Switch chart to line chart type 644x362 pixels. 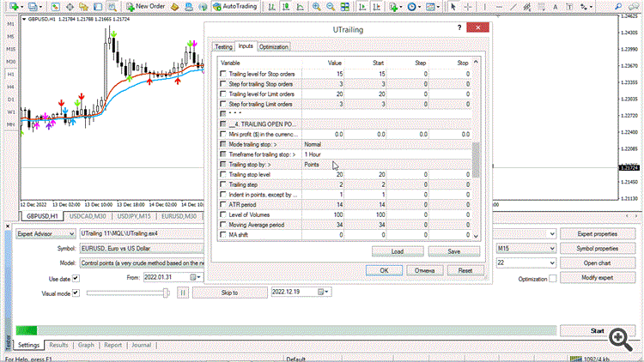(301, 7)
